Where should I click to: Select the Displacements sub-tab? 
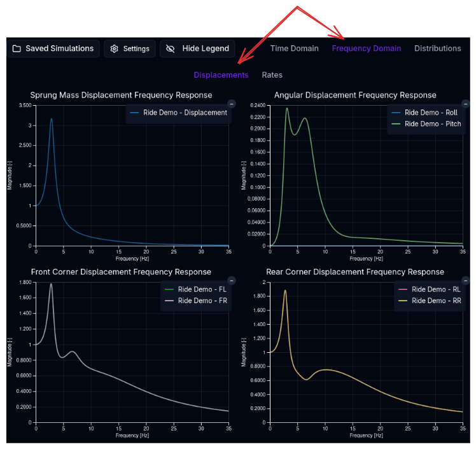point(221,75)
